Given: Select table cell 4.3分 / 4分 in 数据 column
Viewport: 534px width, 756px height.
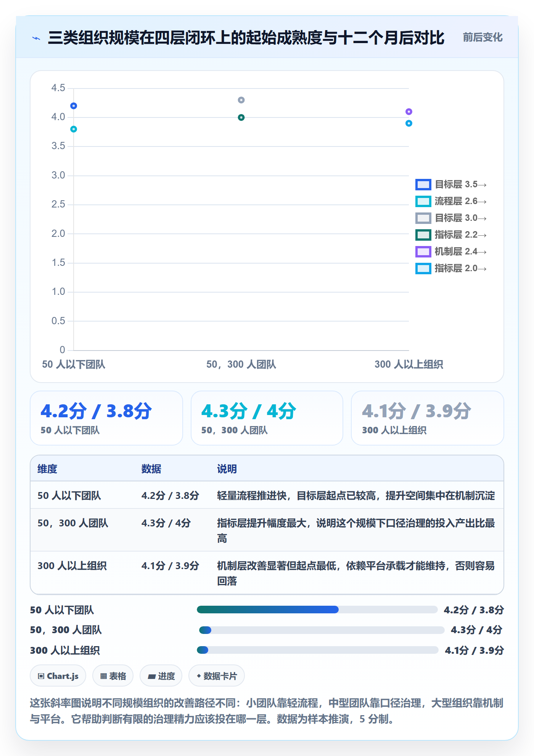Looking at the screenshot, I should (x=166, y=523).
